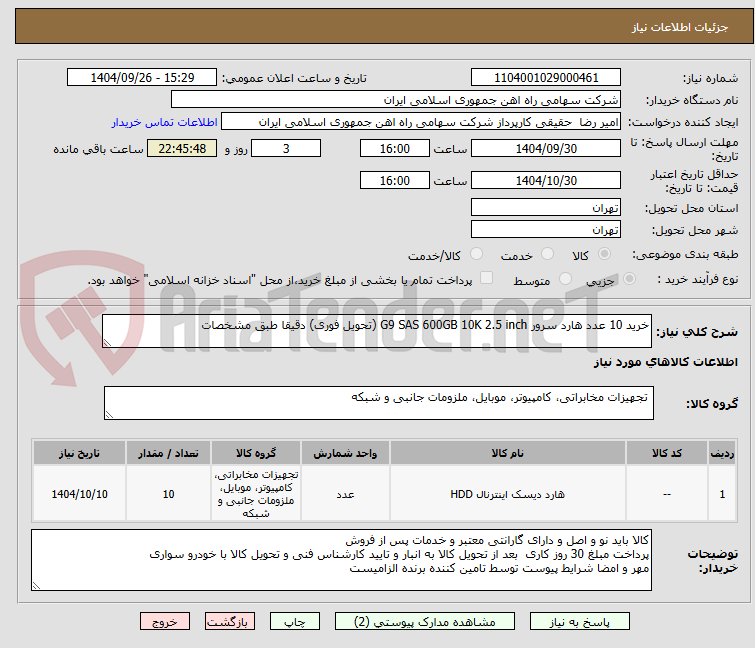This screenshot has height=648, width=755.
Task: Click the اطلاعات کالاهای مورد نیاز heading
Action: coord(665,362)
